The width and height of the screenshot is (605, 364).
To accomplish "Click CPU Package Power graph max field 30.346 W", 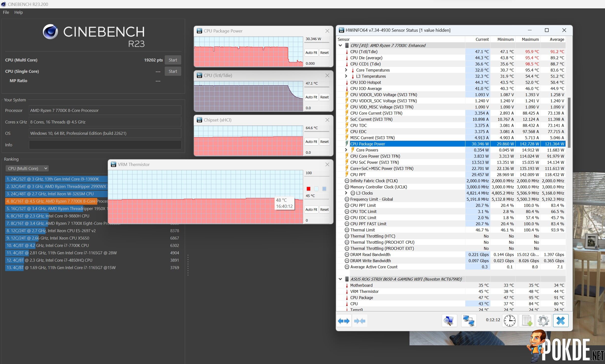I will [x=317, y=39].
